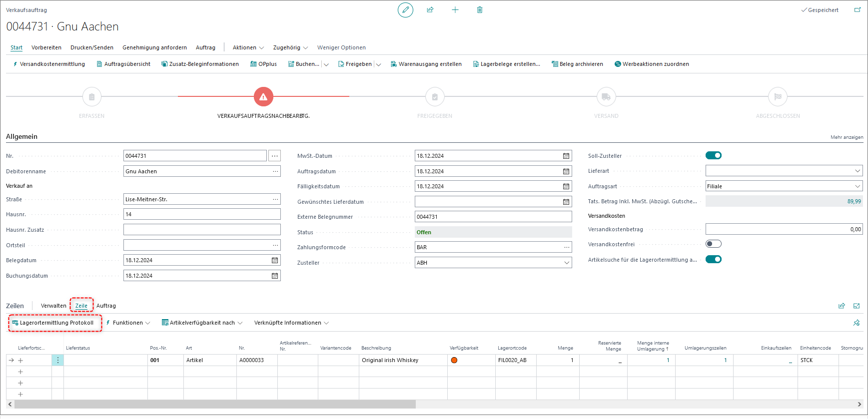The height and width of the screenshot is (419, 868).
Task: Share the Zeilen lines icon
Action: pos(842,306)
